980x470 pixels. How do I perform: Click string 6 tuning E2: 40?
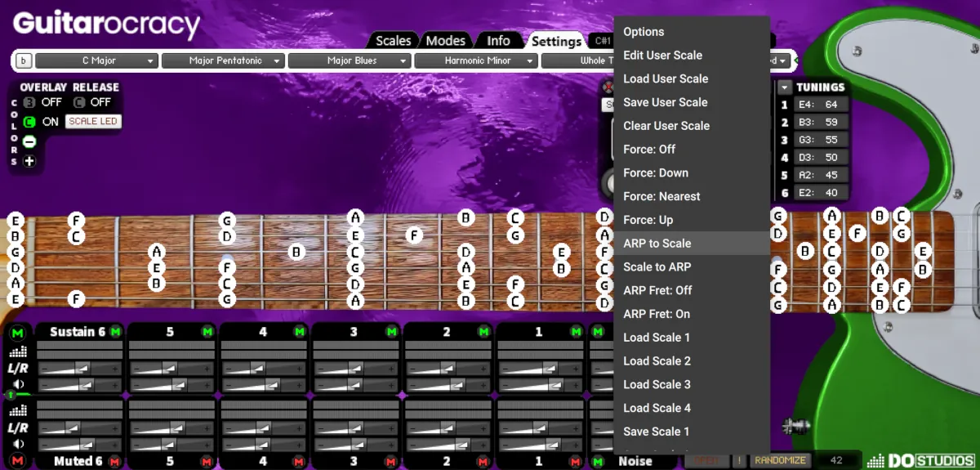(x=822, y=193)
